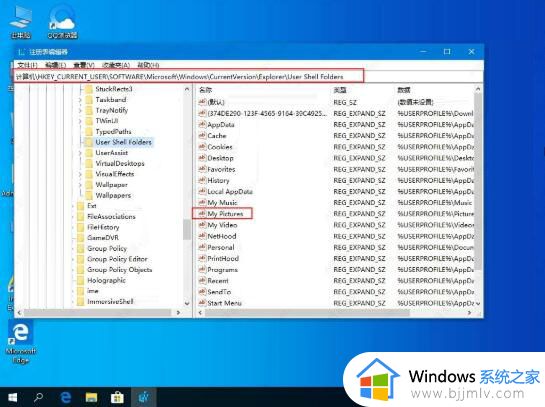Select the VirtualDesktops key
545x407 pixels.
pos(120,163)
